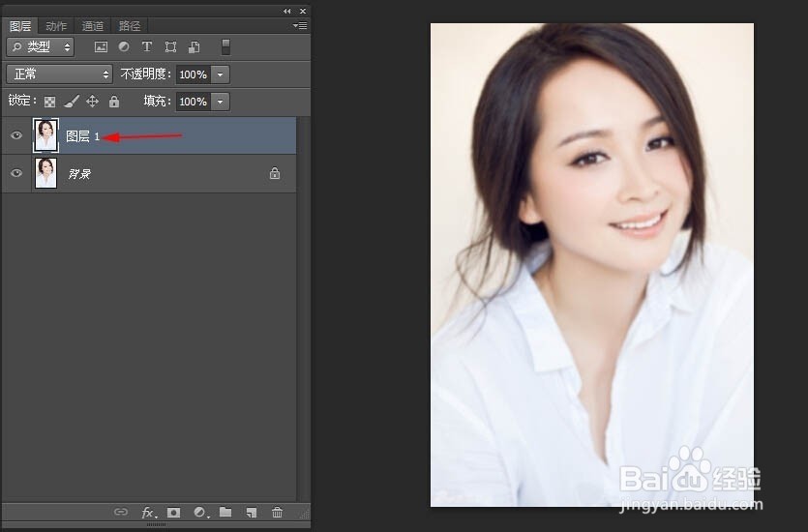Screen dimensions: 808x532
Task: Click the lock icon on 背景 layer
Action: tap(275, 173)
